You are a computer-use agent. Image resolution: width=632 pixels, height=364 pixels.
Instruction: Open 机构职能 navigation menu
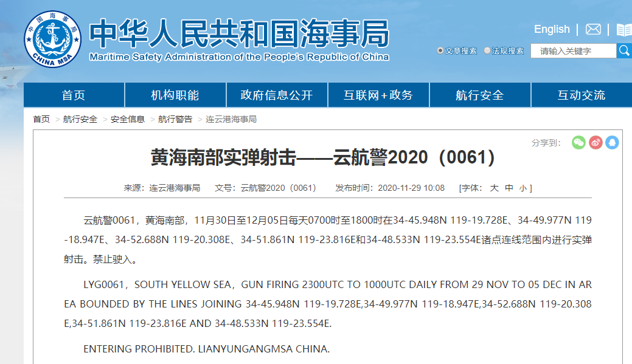[x=175, y=95]
